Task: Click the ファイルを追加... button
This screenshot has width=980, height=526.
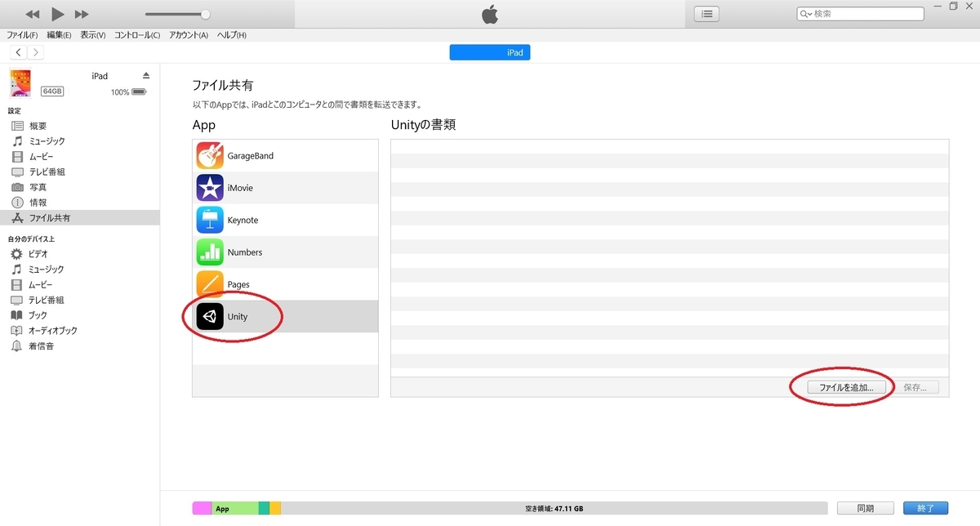Action: coord(846,388)
